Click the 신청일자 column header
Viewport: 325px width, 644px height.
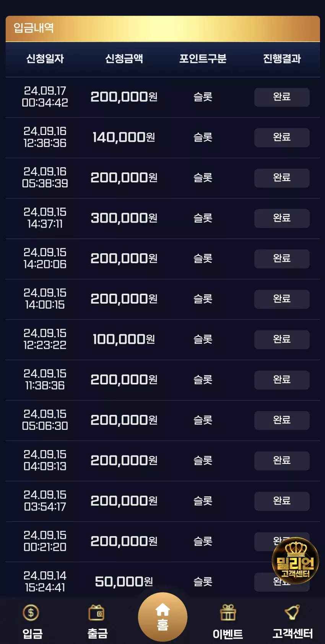[45, 59]
